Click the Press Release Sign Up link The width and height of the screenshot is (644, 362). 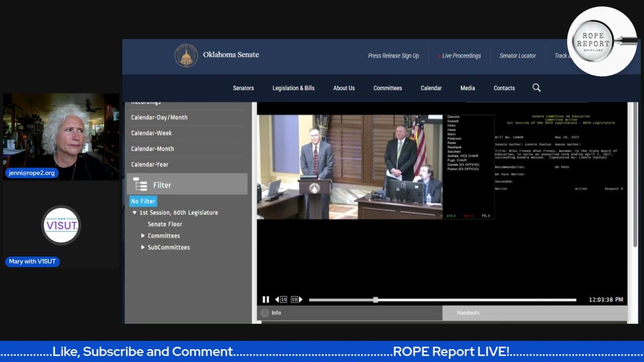393,56
